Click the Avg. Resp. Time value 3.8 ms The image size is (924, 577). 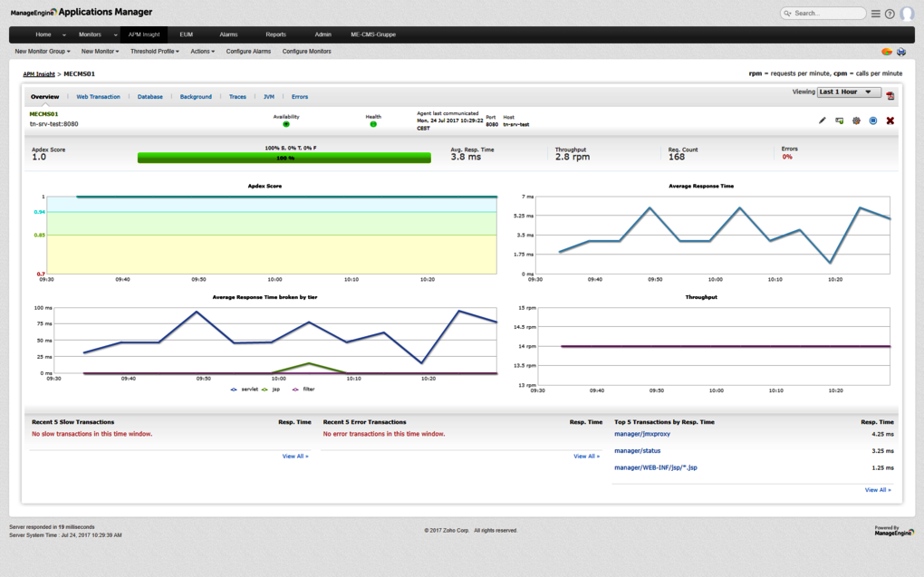pyautogui.click(x=466, y=158)
